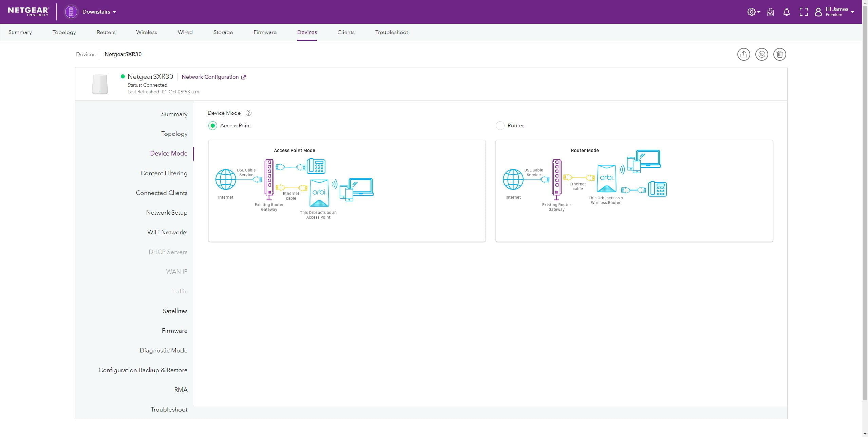The height and width of the screenshot is (437, 868).
Task: Click the share/export device icon
Action: click(743, 54)
